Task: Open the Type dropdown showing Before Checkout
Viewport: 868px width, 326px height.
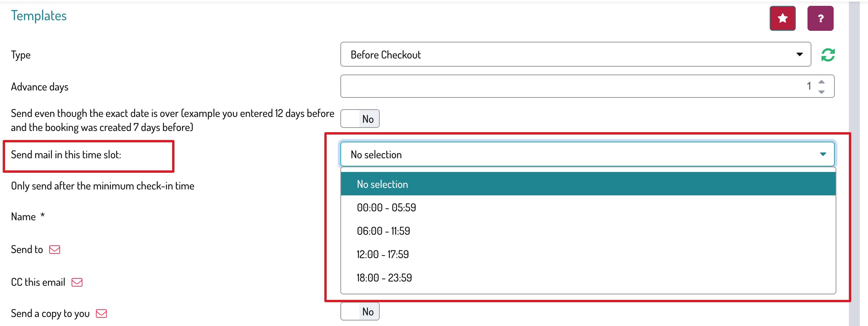Action: tap(575, 55)
